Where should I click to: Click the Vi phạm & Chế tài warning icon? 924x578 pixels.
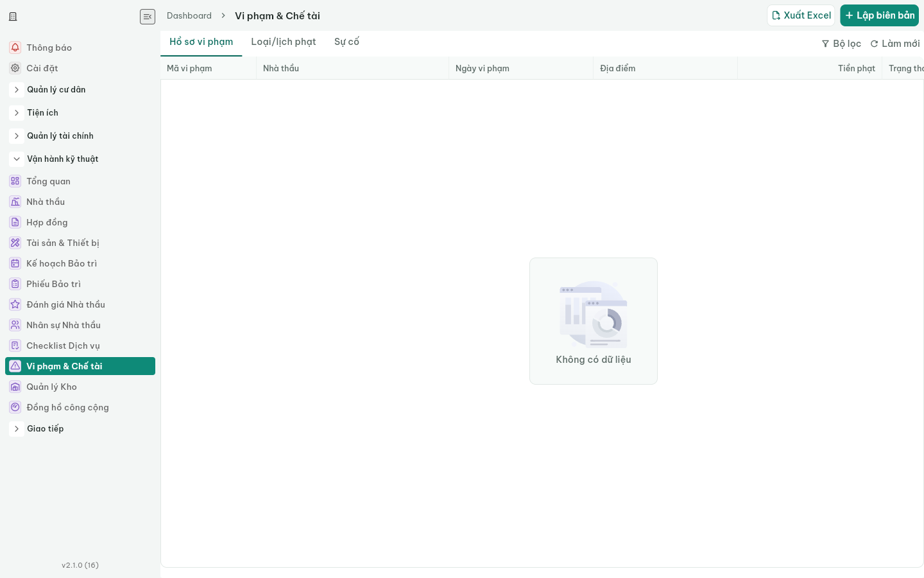15,366
